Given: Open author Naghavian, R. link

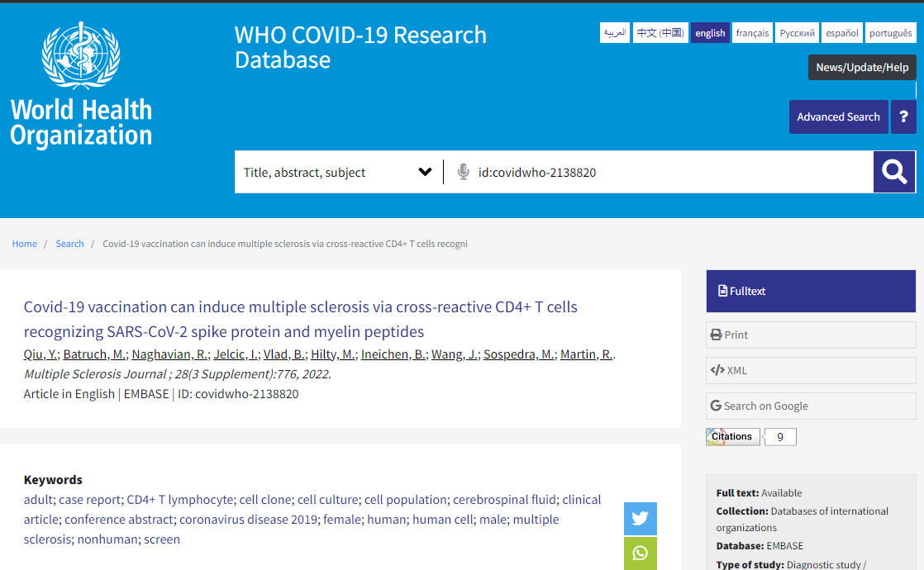Looking at the screenshot, I should (169, 354).
